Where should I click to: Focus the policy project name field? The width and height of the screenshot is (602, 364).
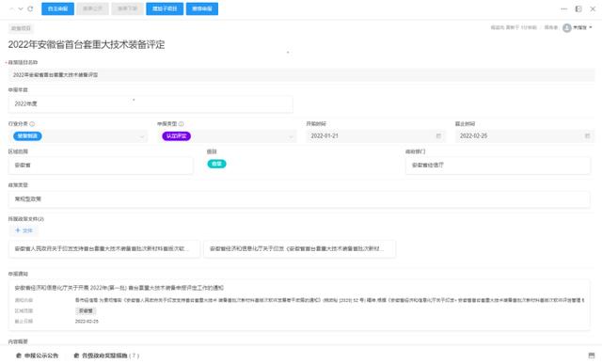tap(301, 75)
